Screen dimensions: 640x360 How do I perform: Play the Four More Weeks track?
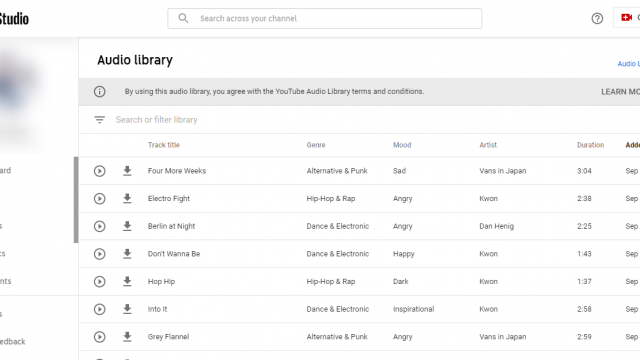click(x=100, y=171)
